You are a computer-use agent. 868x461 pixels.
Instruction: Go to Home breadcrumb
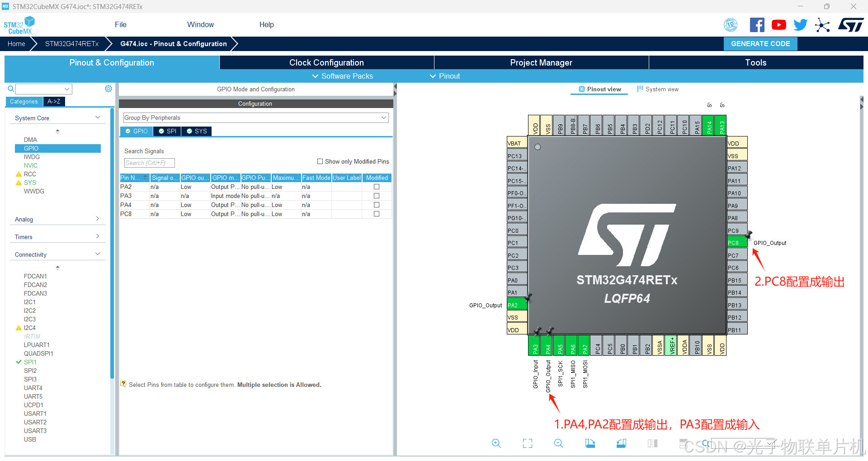coord(16,44)
